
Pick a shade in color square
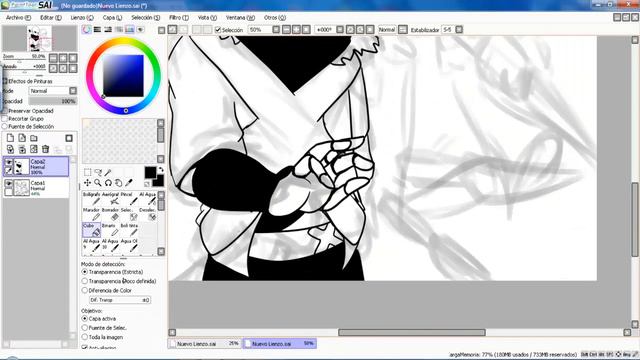tap(123, 76)
